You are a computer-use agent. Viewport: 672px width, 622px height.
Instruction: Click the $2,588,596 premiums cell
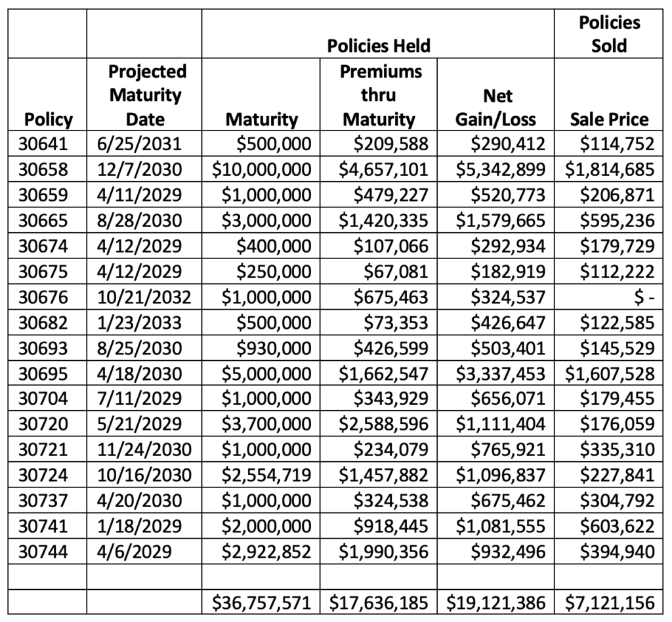click(379, 424)
